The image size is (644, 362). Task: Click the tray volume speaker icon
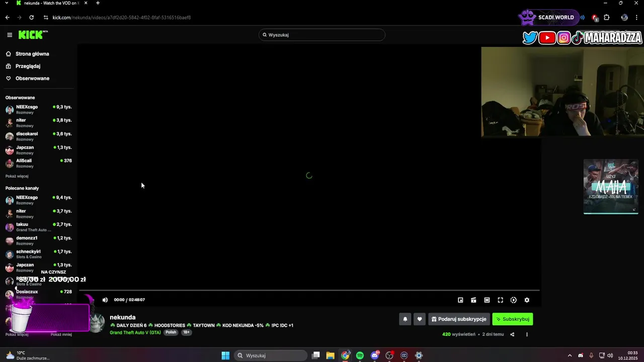[610, 355]
